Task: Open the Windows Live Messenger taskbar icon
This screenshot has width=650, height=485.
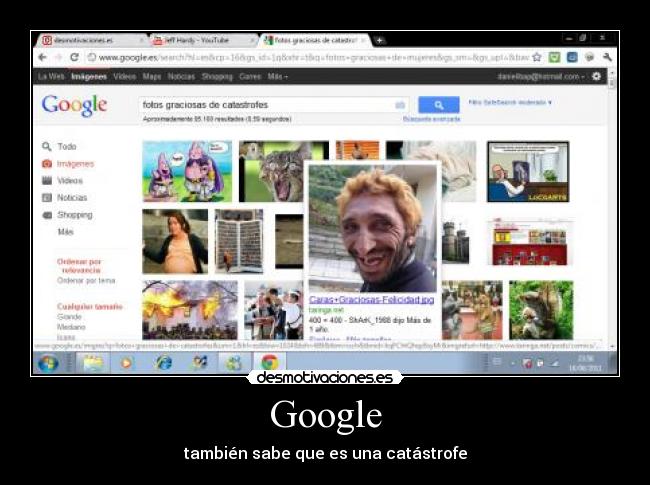Action: [234, 363]
